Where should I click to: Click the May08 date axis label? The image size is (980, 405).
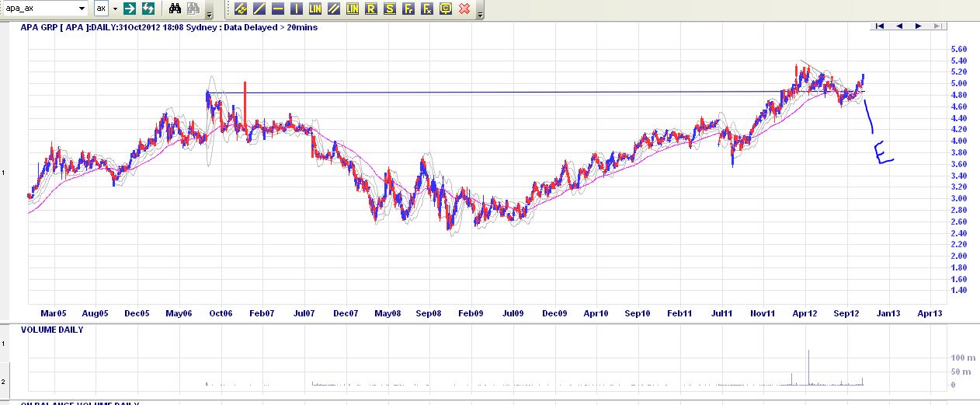pyautogui.click(x=387, y=313)
